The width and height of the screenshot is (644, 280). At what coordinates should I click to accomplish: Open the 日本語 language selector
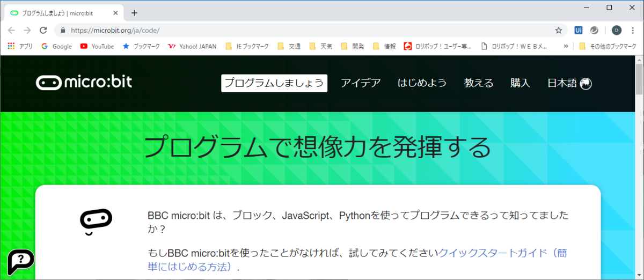tap(569, 83)
